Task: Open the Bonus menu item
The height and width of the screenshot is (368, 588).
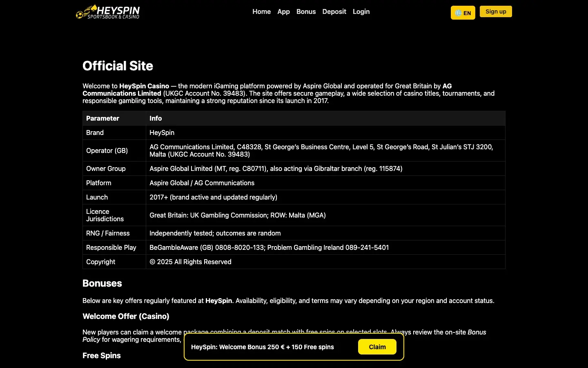Action: tap(306, 11)
